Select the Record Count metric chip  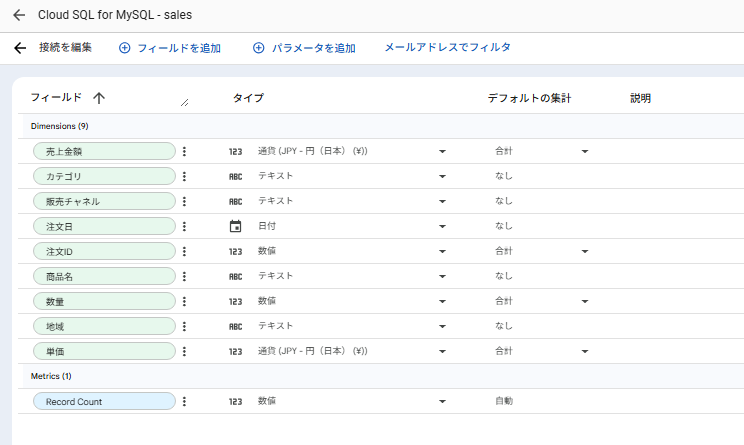tap(104, 401)
